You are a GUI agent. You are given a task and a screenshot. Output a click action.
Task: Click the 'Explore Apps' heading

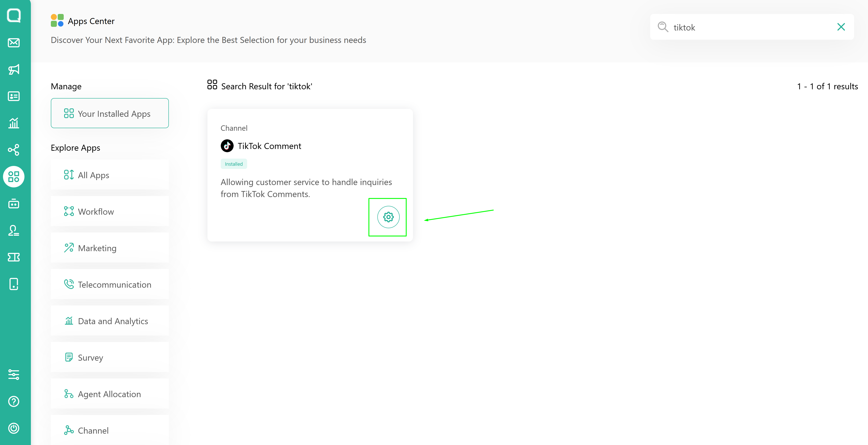pyautogui.click(x=76, y=148)
